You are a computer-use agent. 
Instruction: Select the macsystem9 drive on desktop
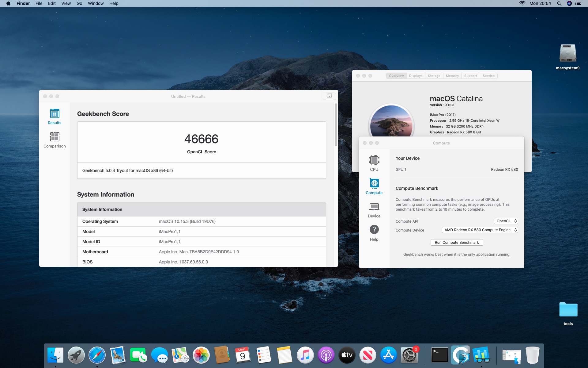(x=567, y=54)
